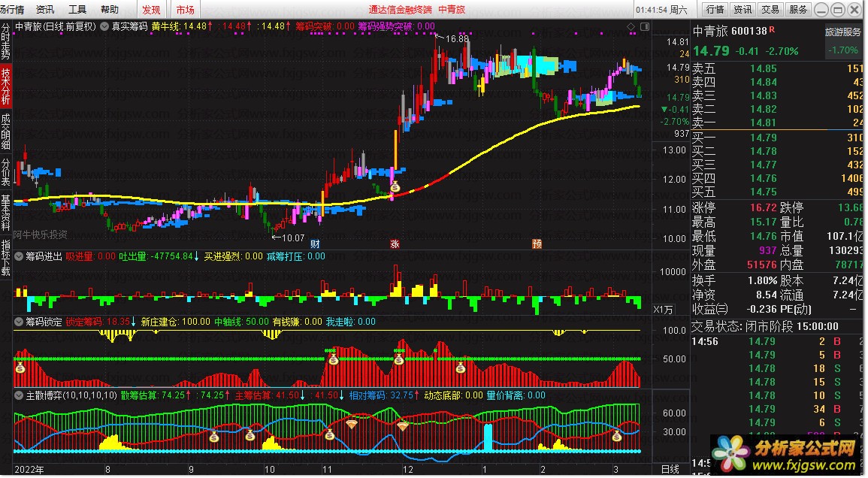Click the rightmost money bag in 筹码锁定 panel
Image resolution: width=868 pixels, height=478 pixels.
pos(461,368)
